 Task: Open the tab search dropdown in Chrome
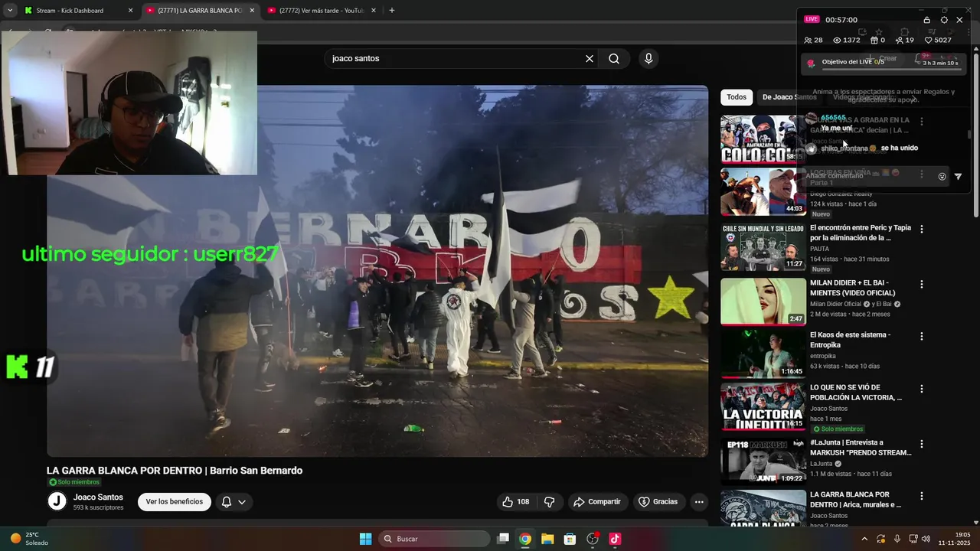point(10,11)
